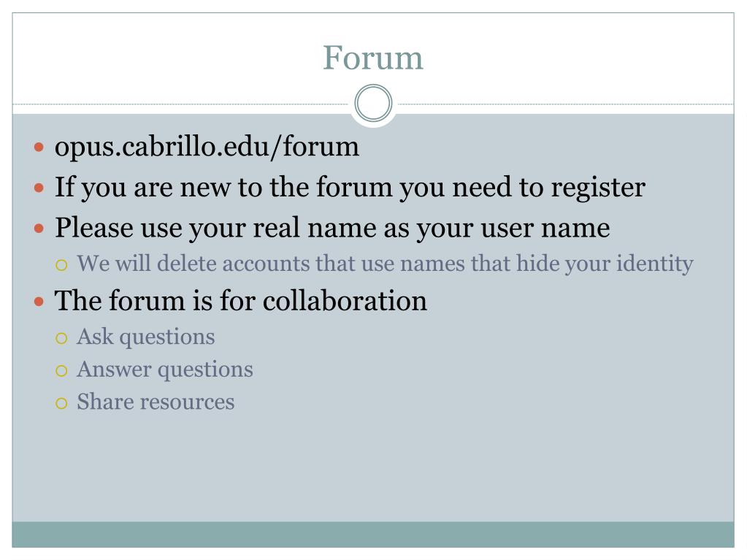Click the orange bullet before 'The forum is'
Image resolution: width=747 pixels, height=560 pixels.
point(39,302)
